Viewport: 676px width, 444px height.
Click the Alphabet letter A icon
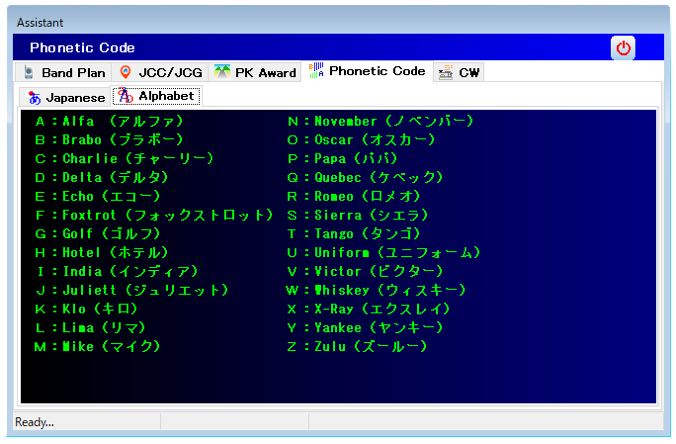click(x=125, y=96)
